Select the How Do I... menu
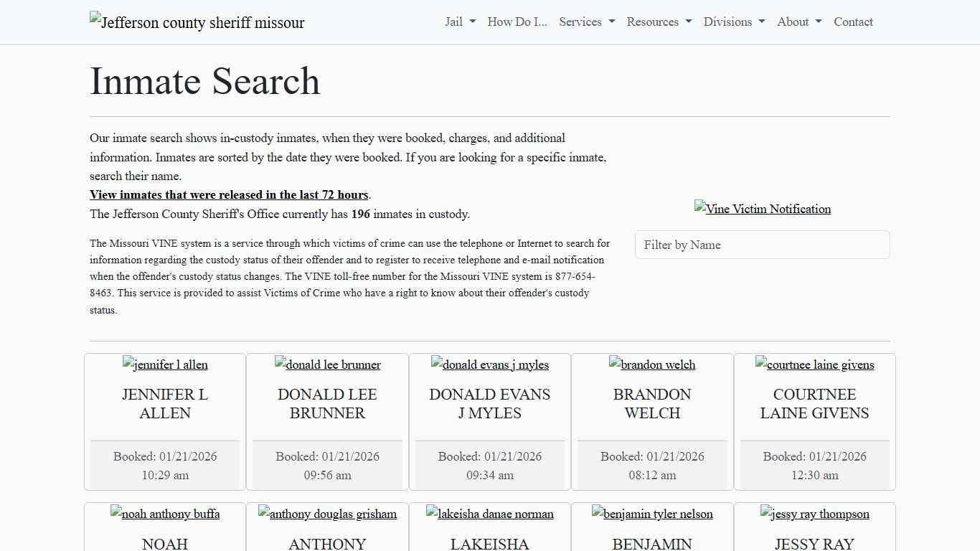The image size is (980, 551). coord(517,22)
